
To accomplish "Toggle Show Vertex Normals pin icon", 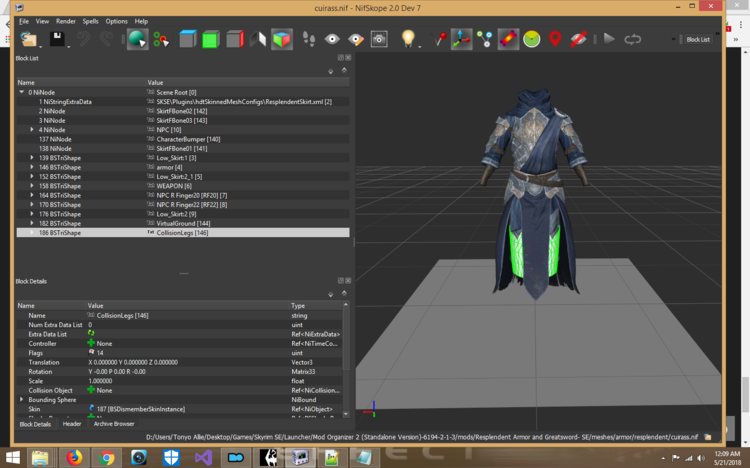I will point(438,39).
